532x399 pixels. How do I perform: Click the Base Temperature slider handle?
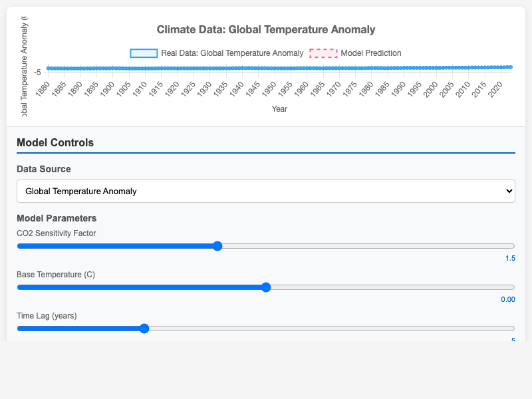tap(266, 287)
